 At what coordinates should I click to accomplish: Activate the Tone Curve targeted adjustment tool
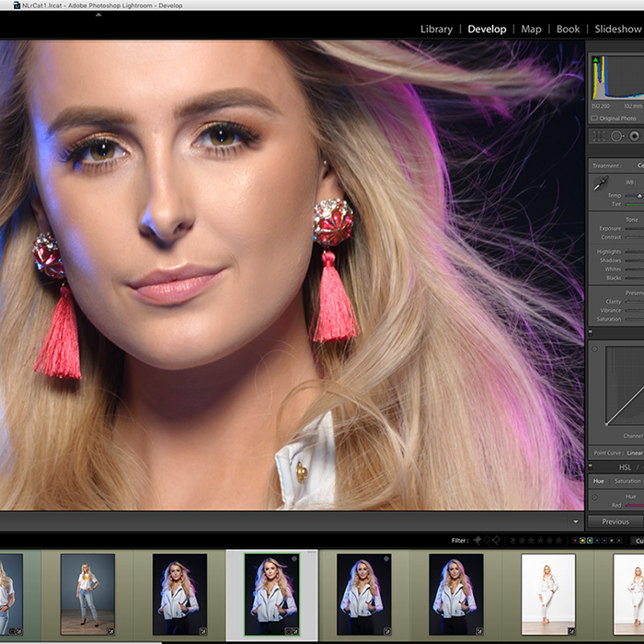coord(594,349)
